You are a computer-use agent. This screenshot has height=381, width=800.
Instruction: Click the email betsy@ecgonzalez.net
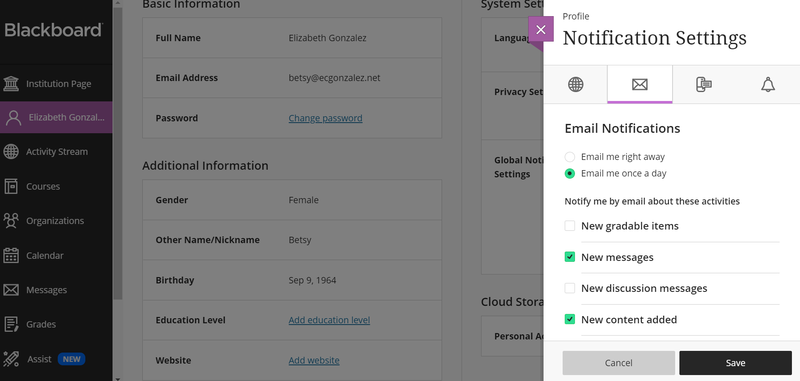pyautogui.click(x=334, y=78)
